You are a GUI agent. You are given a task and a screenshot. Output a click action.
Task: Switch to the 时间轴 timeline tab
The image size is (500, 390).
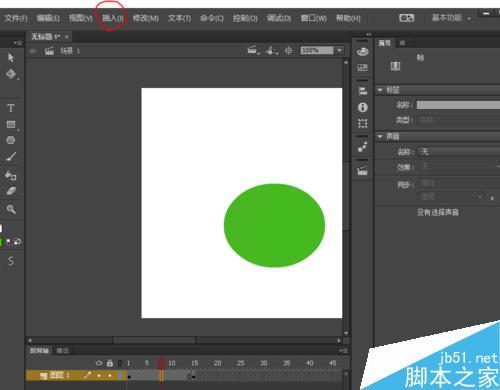pos(39,351)
